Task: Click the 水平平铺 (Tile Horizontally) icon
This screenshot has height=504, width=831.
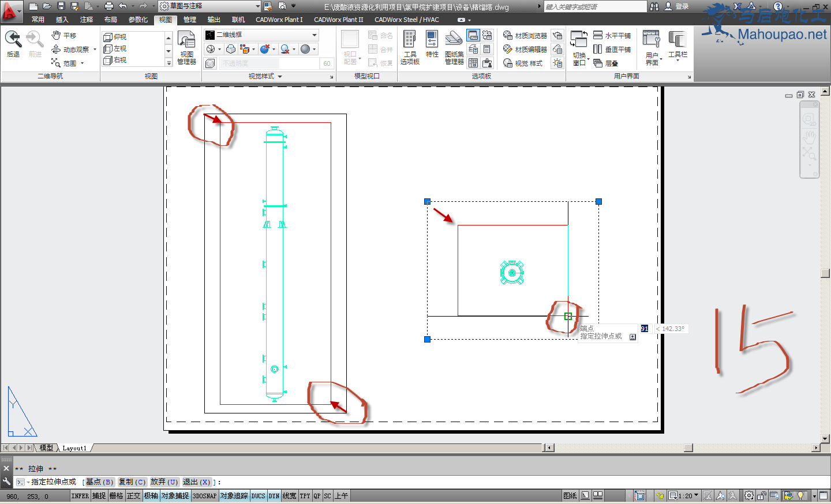Action: click(612, 36)
